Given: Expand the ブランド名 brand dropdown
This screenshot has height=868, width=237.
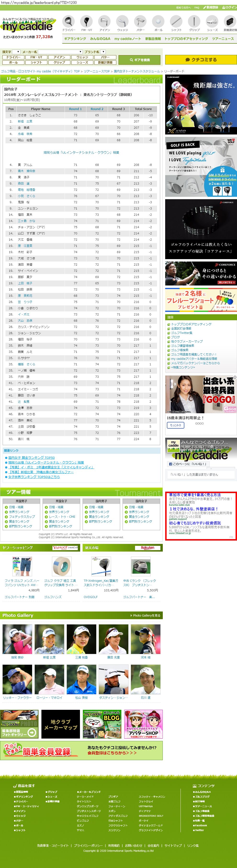Looking at the screenshot, I should click(103, 52).
